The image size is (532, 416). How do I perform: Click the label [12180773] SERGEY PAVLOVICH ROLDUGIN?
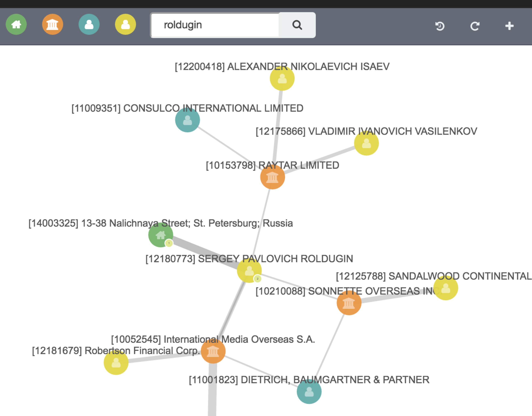[x=249, y=259]
